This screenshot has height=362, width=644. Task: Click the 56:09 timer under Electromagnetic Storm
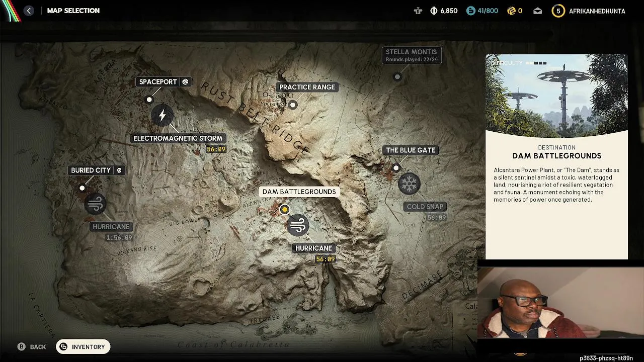click(216, 149)
